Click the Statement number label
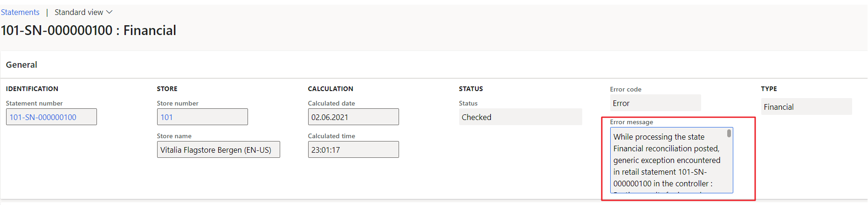Screen dimensions: 868x205 coord(34,103)
